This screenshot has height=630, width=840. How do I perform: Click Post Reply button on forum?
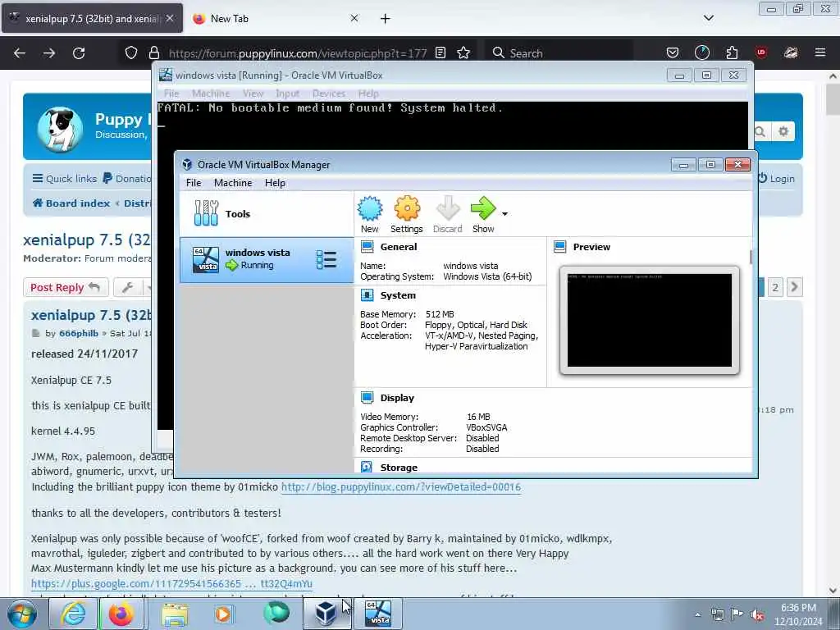66,288
